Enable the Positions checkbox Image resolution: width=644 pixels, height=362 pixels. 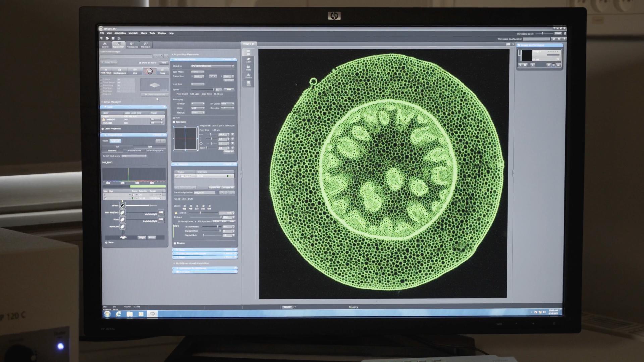[102, 91]
